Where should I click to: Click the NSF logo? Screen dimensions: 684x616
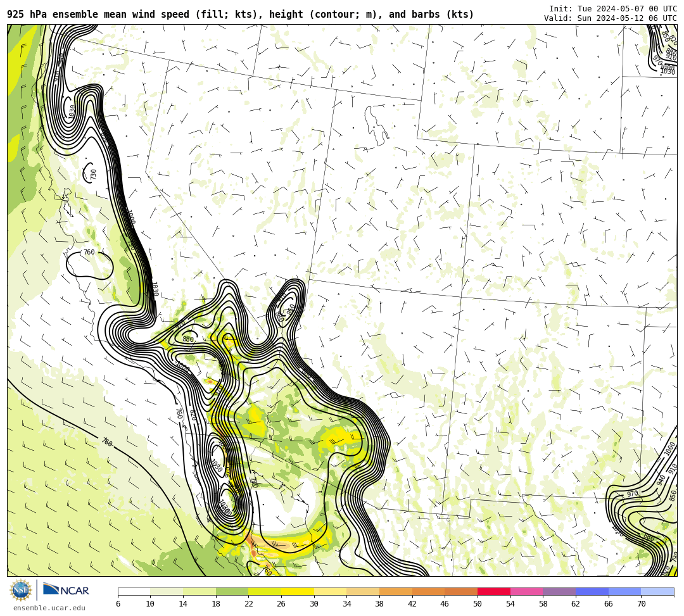[x=20, y=591]
